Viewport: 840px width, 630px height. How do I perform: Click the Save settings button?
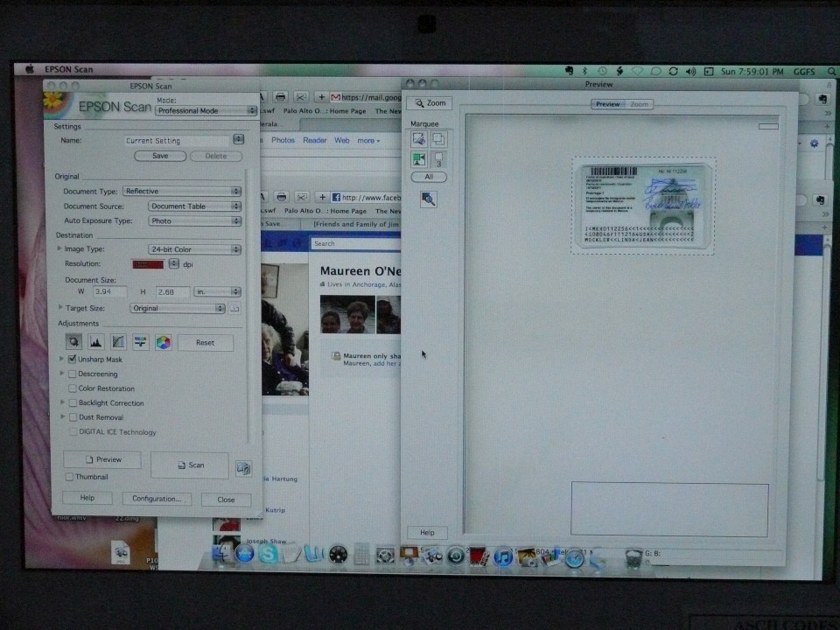coord(160,156)
